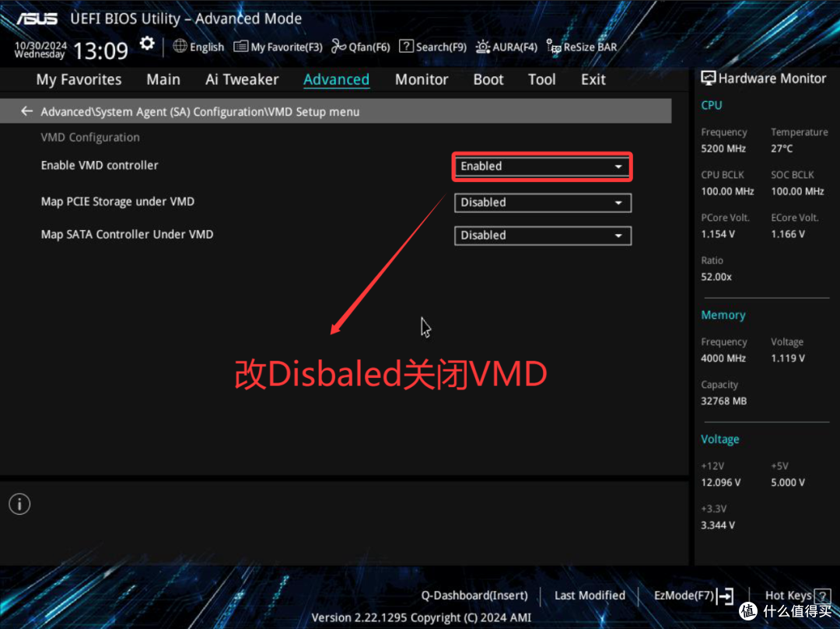This screenshot has width=840, height=629.
Task: Open Q-Dashboard(Insert)
Action: tap(474, 596)
